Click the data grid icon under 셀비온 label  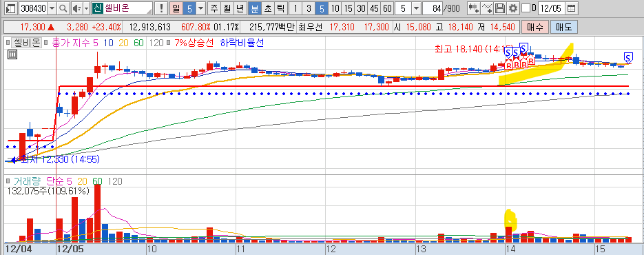(x=12, y=54)
